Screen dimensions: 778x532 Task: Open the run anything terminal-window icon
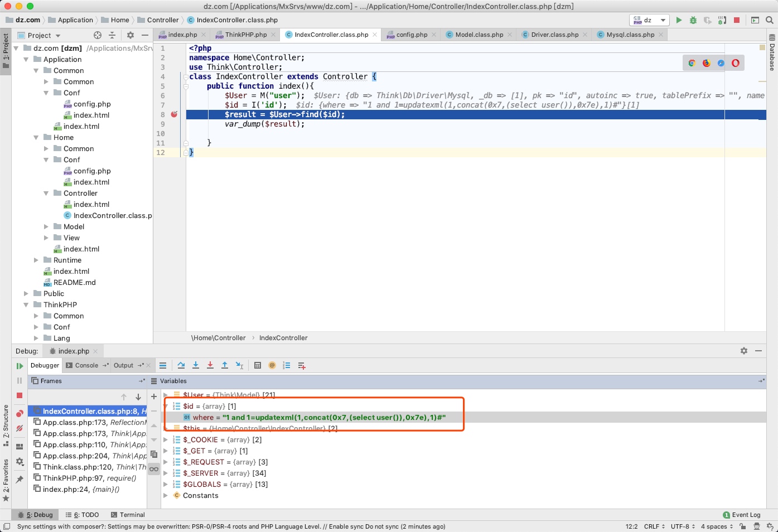(x=755, y=20)
